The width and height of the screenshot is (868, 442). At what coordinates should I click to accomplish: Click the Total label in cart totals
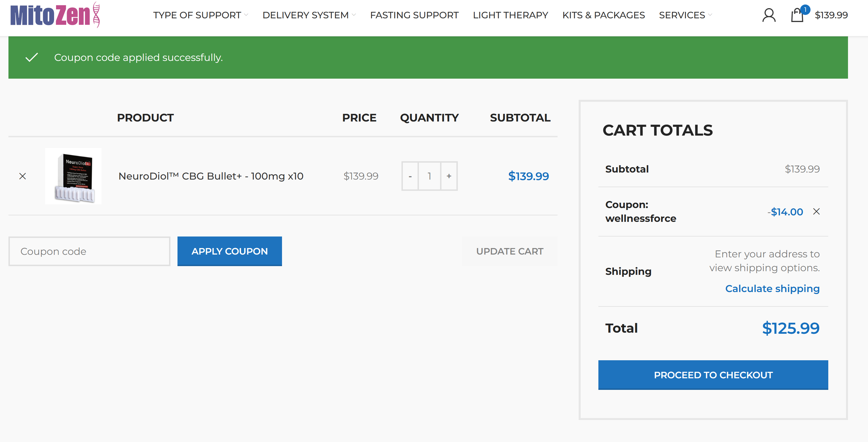[621, 328]
